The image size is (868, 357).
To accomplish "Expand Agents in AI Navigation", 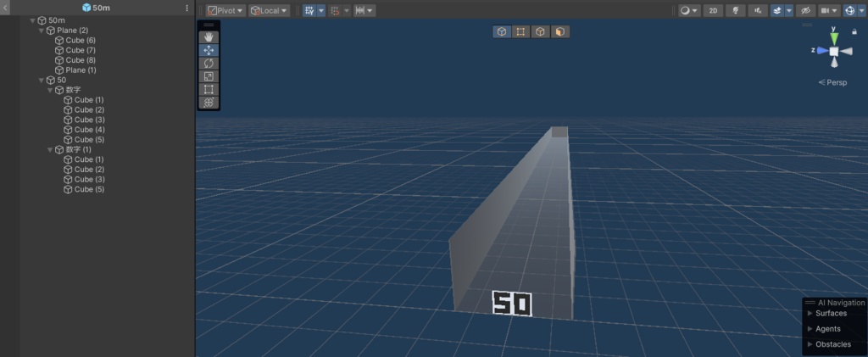I will (x=810, y=329).
